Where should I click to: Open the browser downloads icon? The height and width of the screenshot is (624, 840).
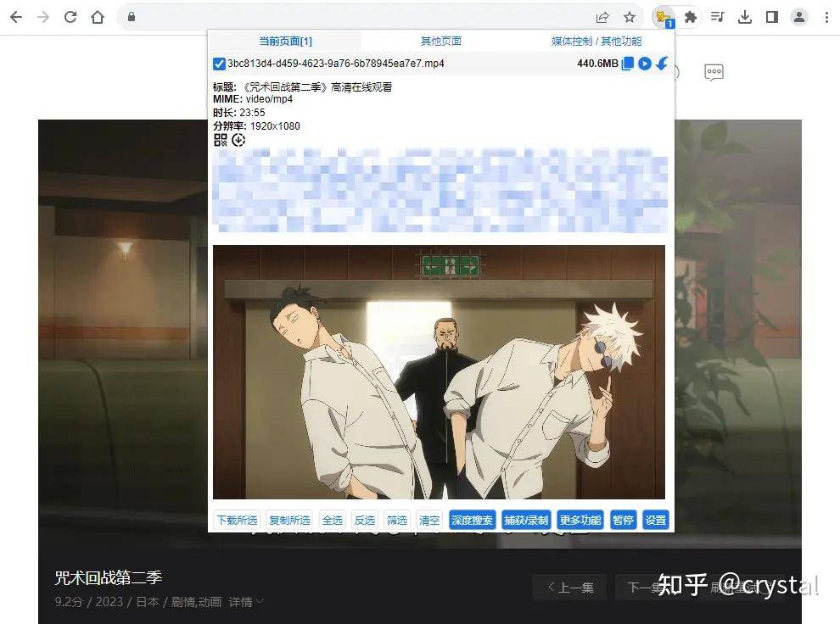pyautogui.click(x=745, y=17)
